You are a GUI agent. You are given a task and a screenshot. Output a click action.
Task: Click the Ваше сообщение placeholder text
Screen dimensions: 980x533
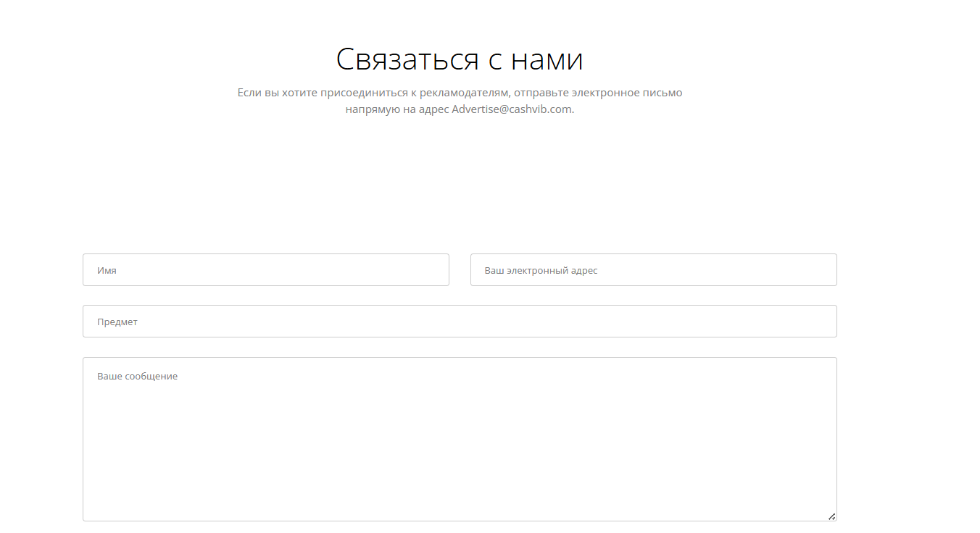(x=138, y=375)
